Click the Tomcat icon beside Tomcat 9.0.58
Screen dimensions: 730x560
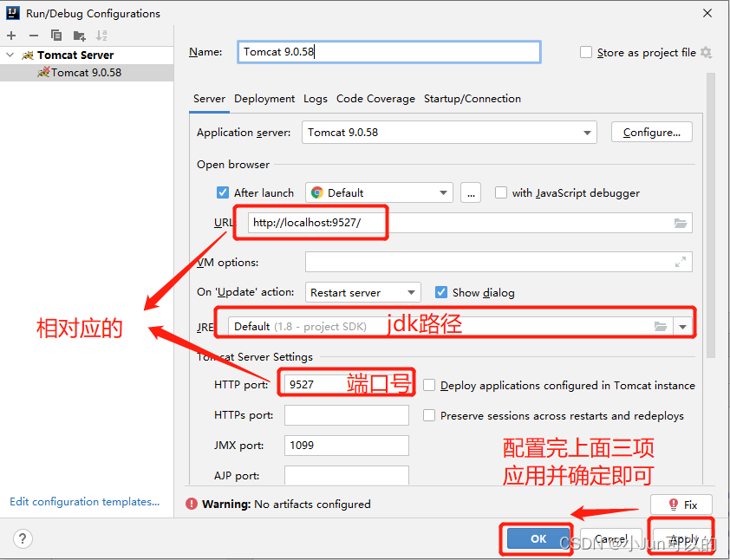43,72
